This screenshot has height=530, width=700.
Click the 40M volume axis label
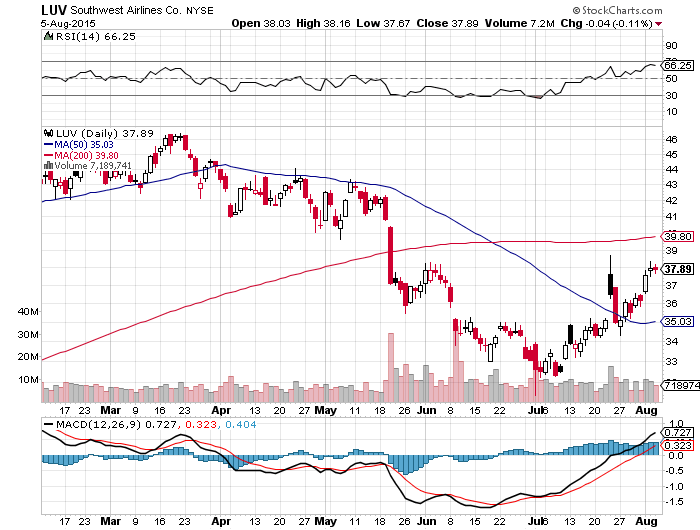pos(28,311)
